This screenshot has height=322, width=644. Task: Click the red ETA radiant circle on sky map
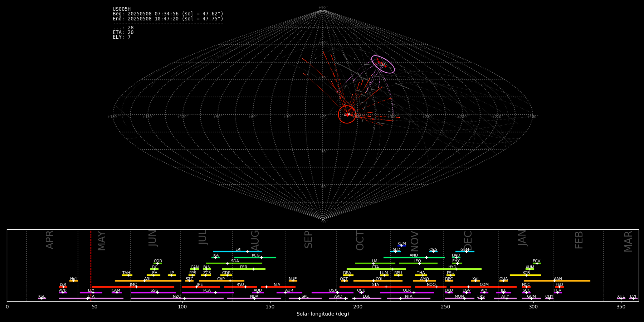(x=347, y=114)
